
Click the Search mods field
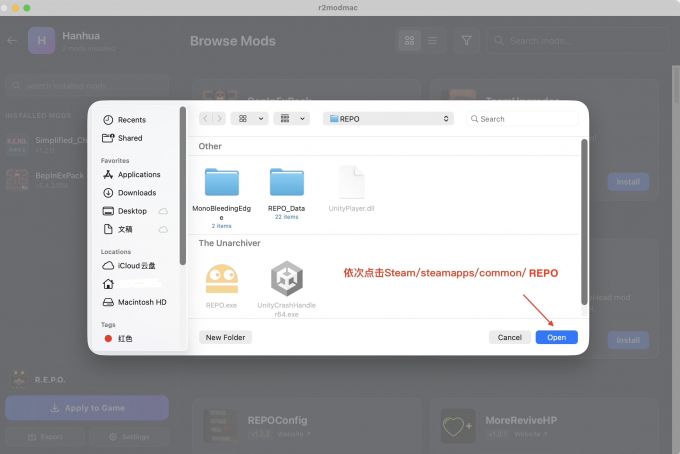(x=577, y=41)
